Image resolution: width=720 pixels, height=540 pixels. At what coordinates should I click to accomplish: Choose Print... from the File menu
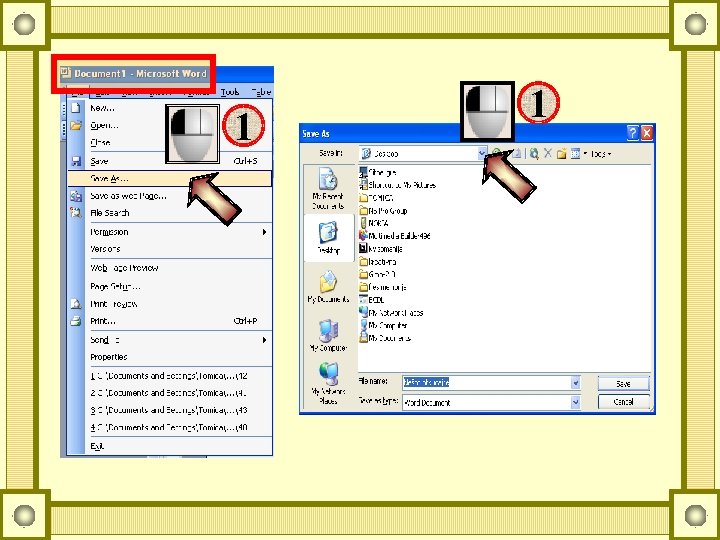[169, 321]
